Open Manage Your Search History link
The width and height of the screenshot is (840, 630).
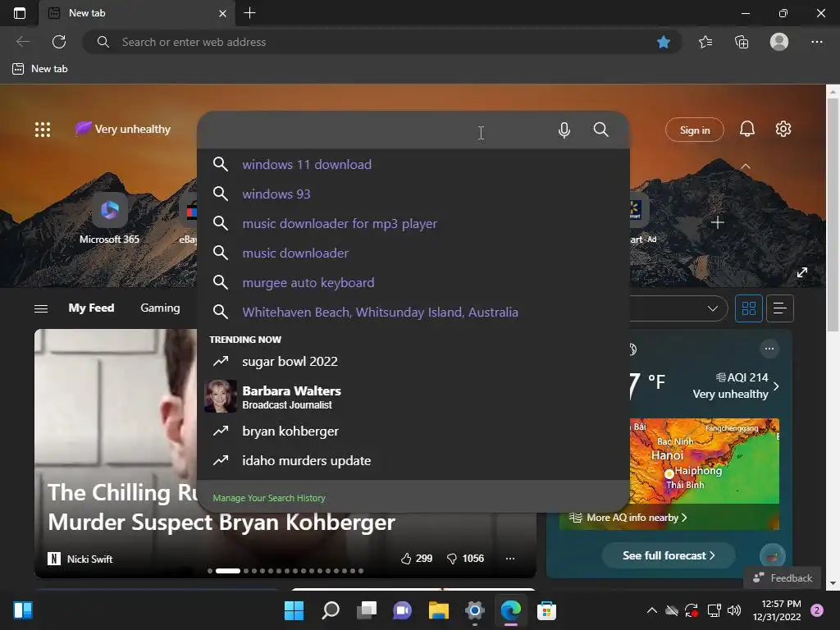[269, 498]
